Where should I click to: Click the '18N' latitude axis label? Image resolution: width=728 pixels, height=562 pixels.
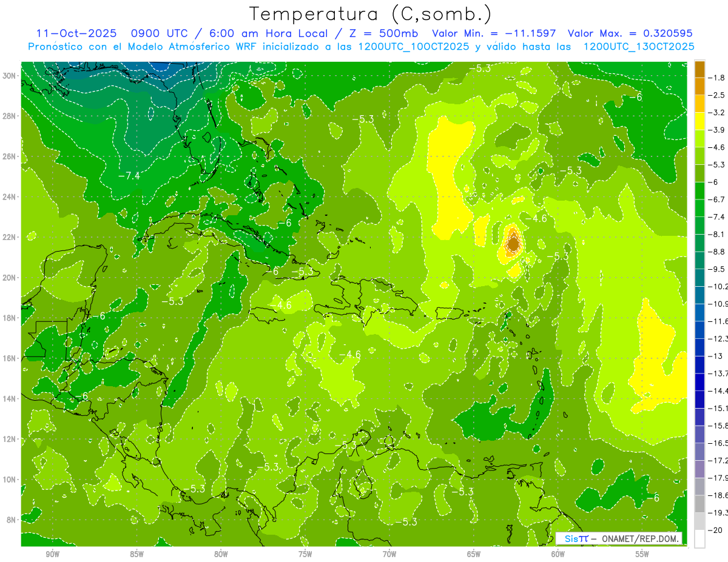point(9,318)
